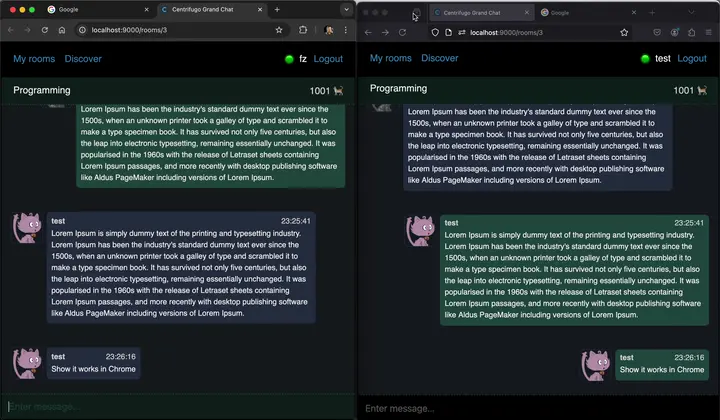Open the Firefox page info icon
This screenshot has height=420, width=720.
(x=449, y=33)
